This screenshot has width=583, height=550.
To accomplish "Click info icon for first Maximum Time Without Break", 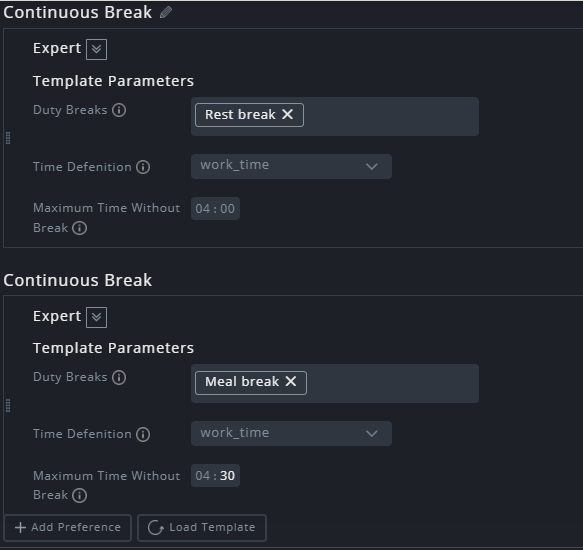I will pos(80,228).
